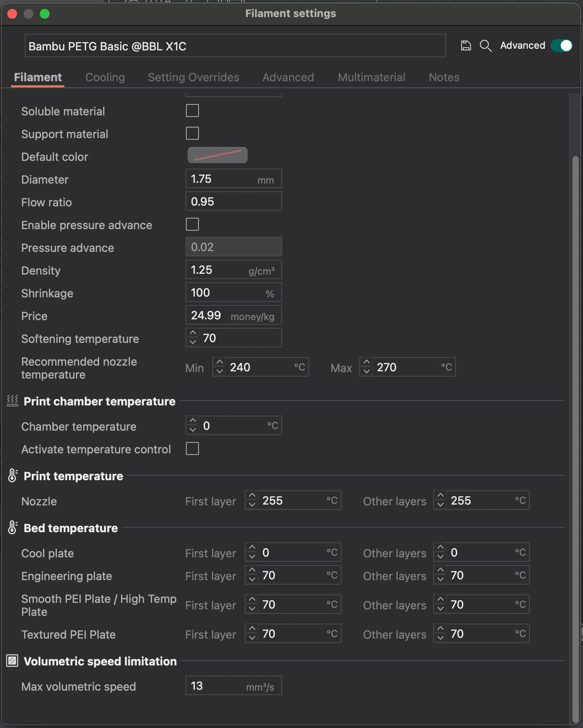This screenshot has height=728, width=583.
Task: Open the Default color swatch picker
Action: coord(218,155)
